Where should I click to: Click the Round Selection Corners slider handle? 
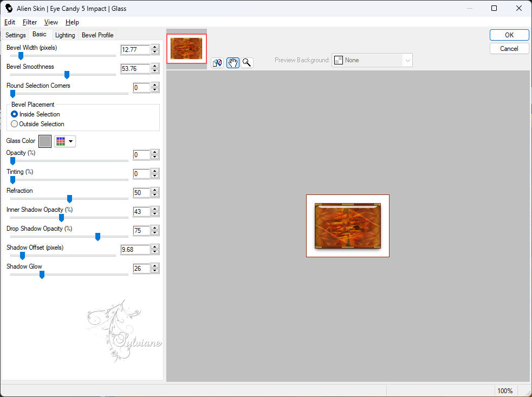pos(12,94)
